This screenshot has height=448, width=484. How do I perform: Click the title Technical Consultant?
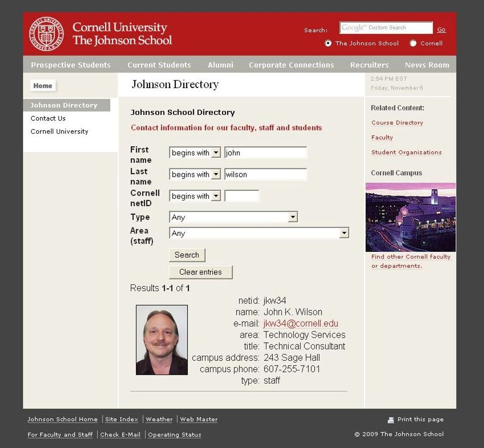point(304,346)
